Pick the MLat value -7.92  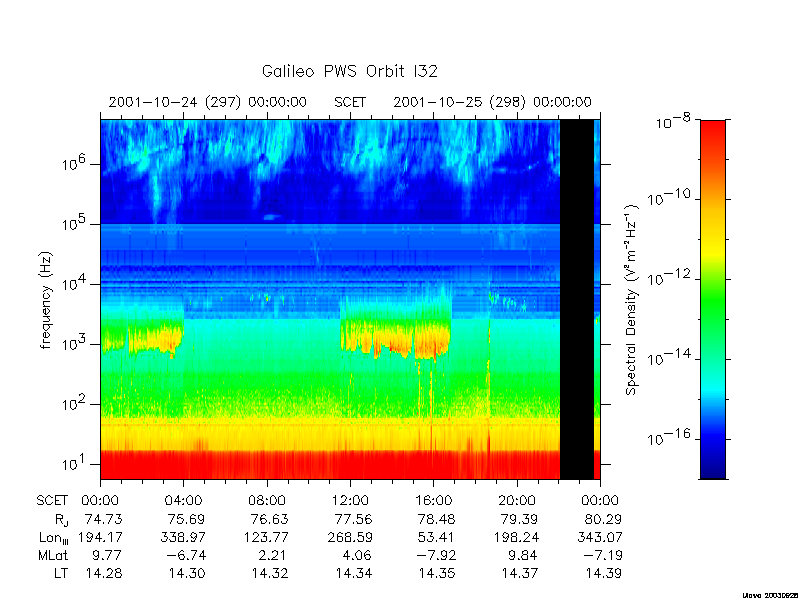click(x=434, y=555)
